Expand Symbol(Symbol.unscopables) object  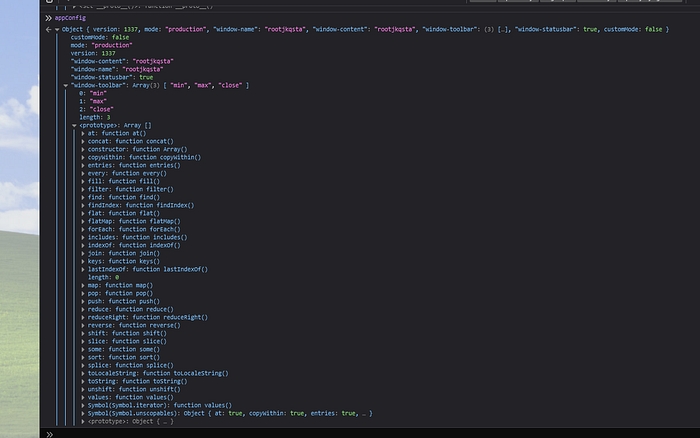point(83,413)
